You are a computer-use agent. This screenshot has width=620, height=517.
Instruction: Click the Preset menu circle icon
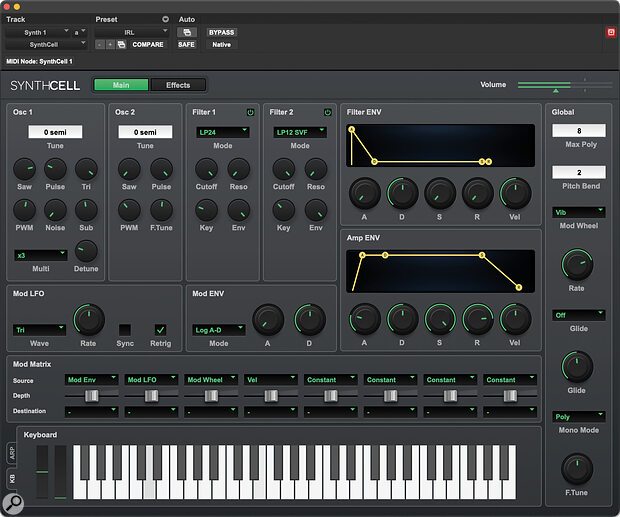coord(165,19)
